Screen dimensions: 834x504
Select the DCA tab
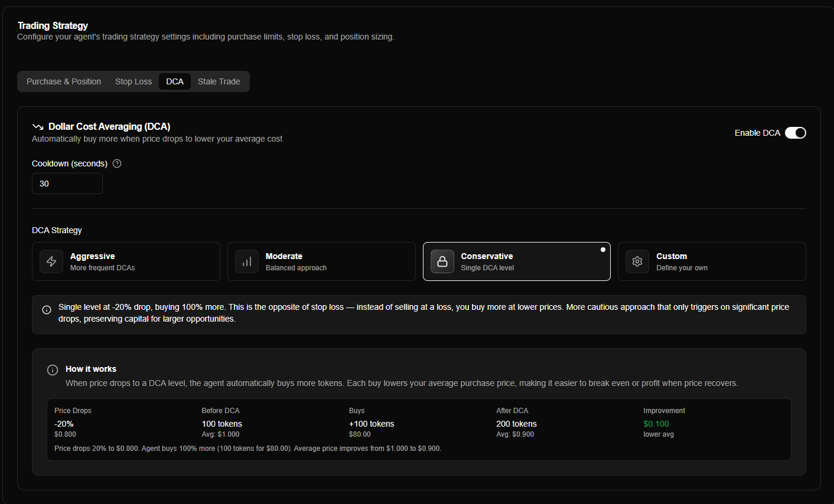[x=175, y=81]
